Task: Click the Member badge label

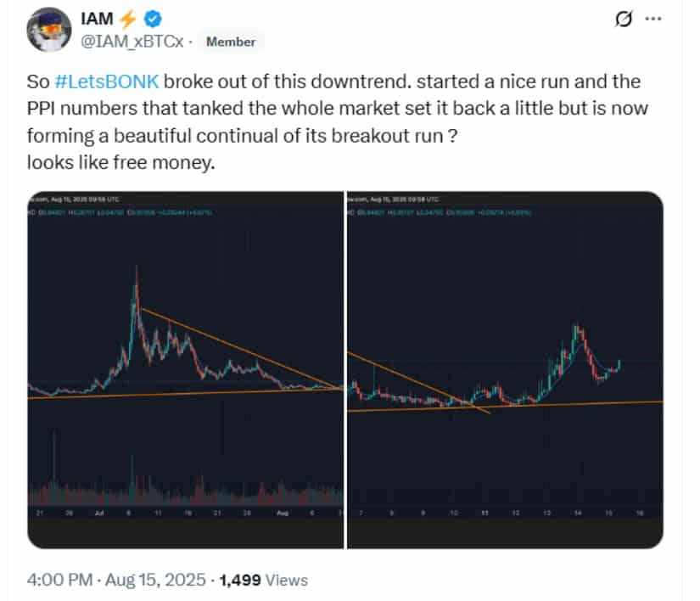Action: pyautogui.click(x=231, y=42)
